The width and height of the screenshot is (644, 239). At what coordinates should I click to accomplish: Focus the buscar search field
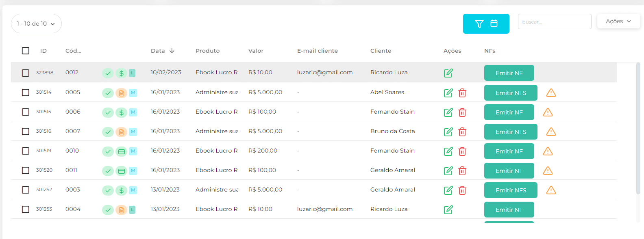555,22
